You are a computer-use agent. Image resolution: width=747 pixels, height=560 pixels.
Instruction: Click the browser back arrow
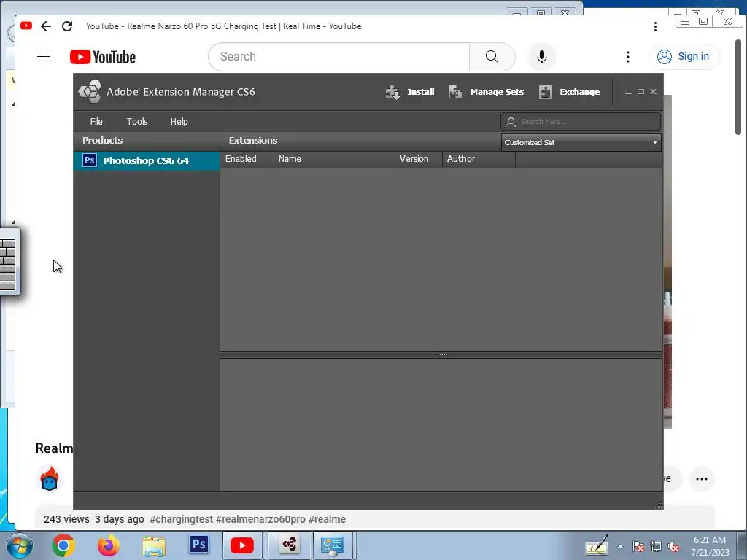pos(46,26)
